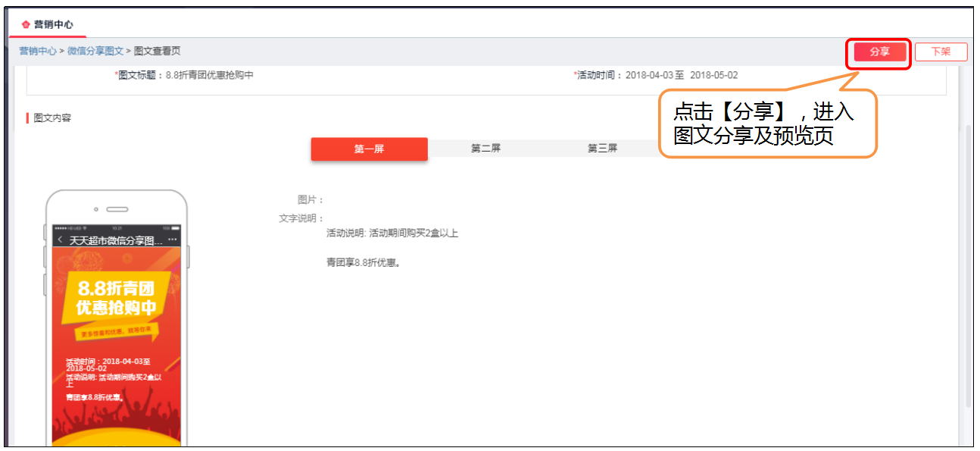
Task: Click the Wi-Fi icon in phone status bar
Action: coord(84,227)
